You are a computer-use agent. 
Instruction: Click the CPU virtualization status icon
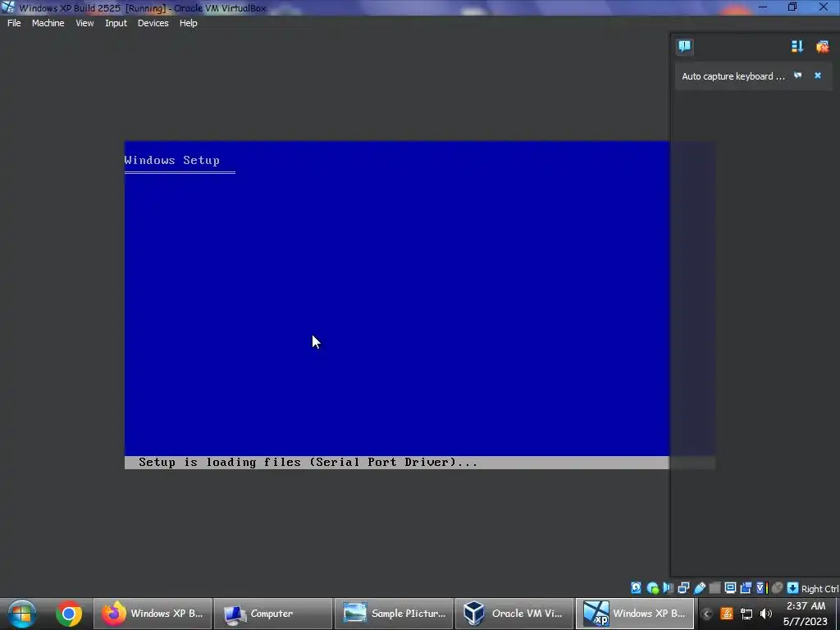(761, 587)
